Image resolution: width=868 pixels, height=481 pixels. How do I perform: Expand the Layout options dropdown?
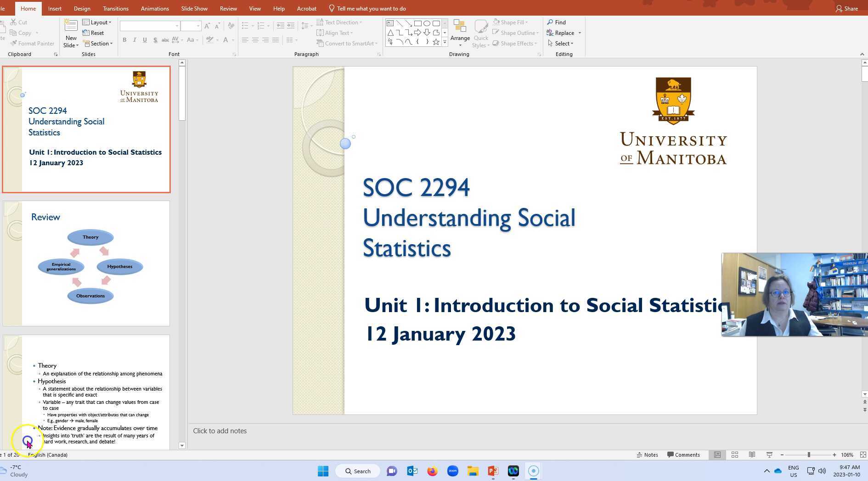97,22
